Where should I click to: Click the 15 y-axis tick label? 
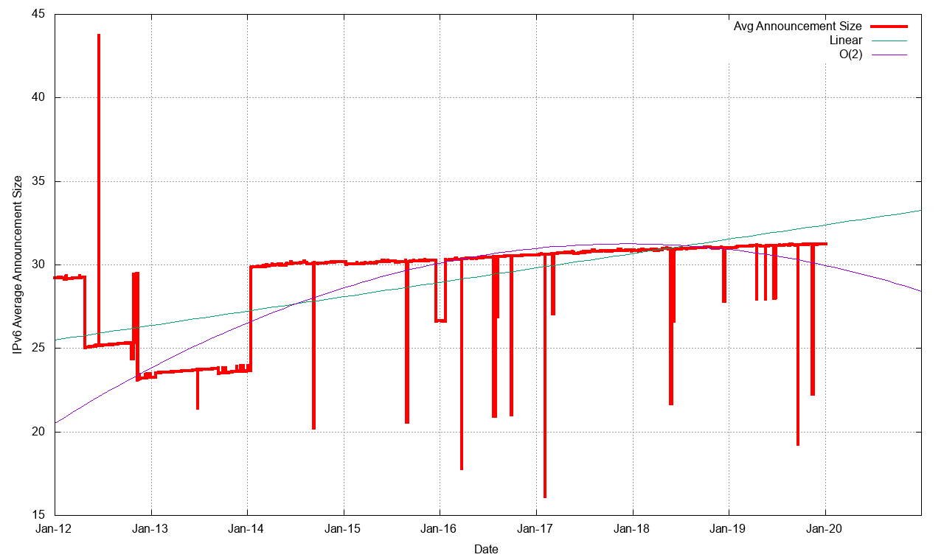tap(38, 515)
